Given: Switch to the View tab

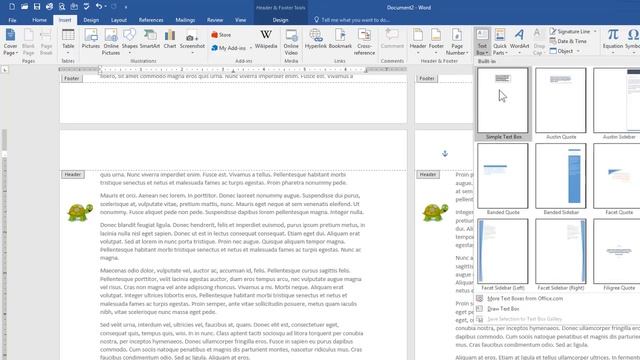Looking at the screenshot, I should tap(240, 20).
